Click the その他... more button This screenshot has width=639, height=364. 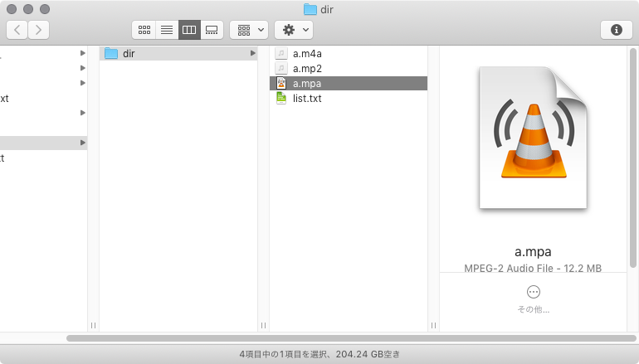(534, 292)
